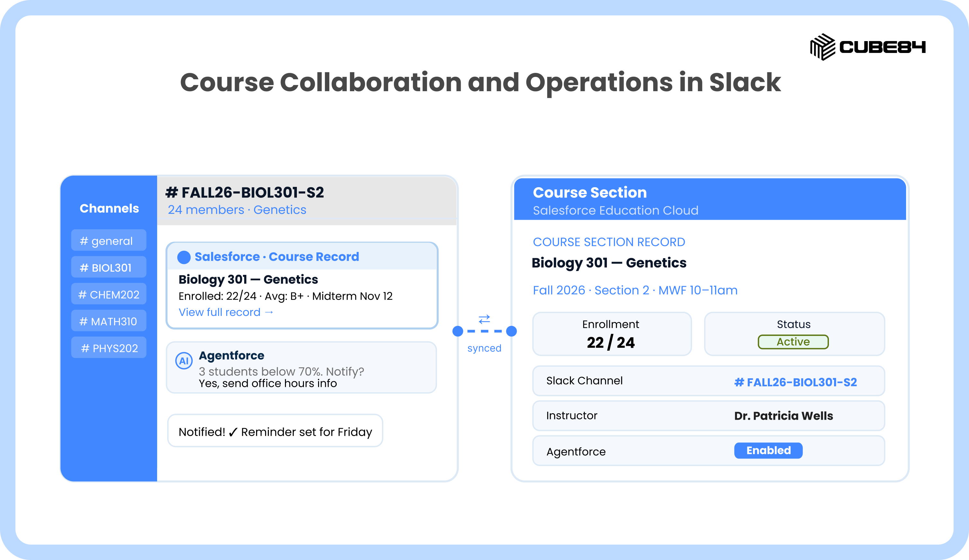Click the Biology 301 — Genetics record heading
The image size is (969, 560).
(609, 263)
